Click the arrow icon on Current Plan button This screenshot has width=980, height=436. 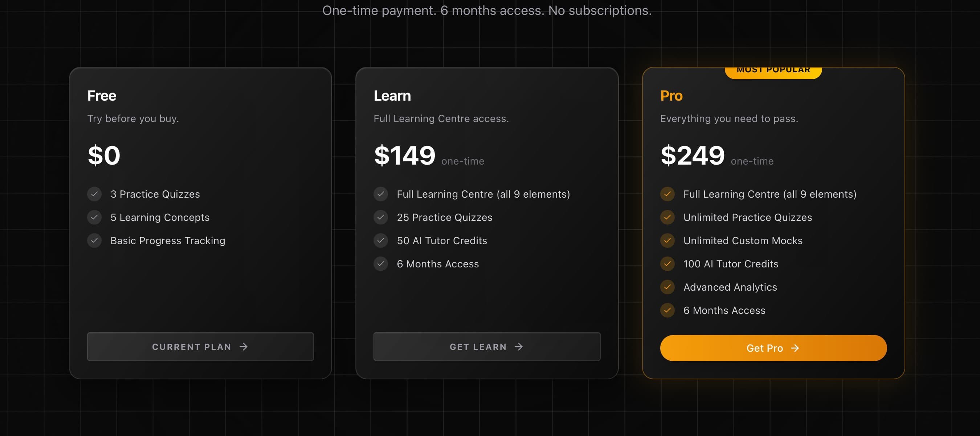[244, 347]
